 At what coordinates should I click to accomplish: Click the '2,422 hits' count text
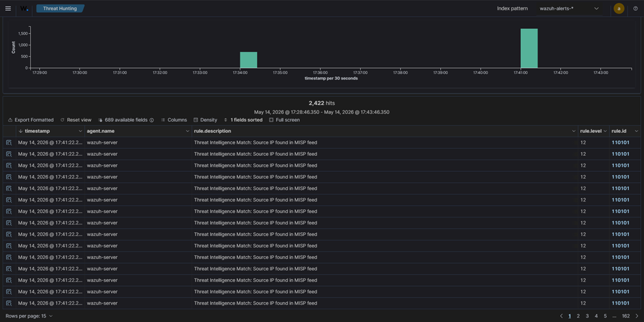[x=322, y=103]
